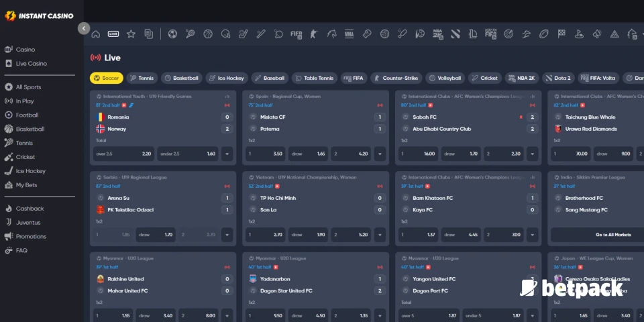Viewport: 644px width, 322px height.
Task: Expand markets dropdown on Mislata CF vs Paterna card
Action: 379,154
